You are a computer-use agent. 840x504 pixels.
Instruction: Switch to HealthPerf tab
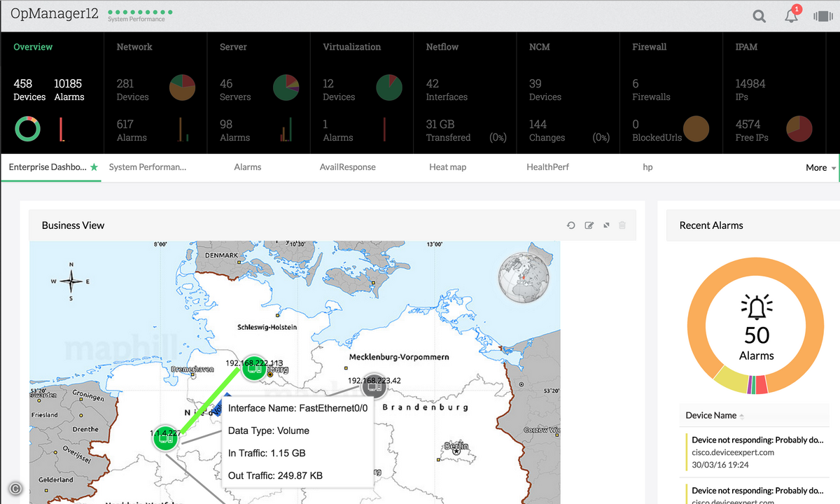click(548, 167)
